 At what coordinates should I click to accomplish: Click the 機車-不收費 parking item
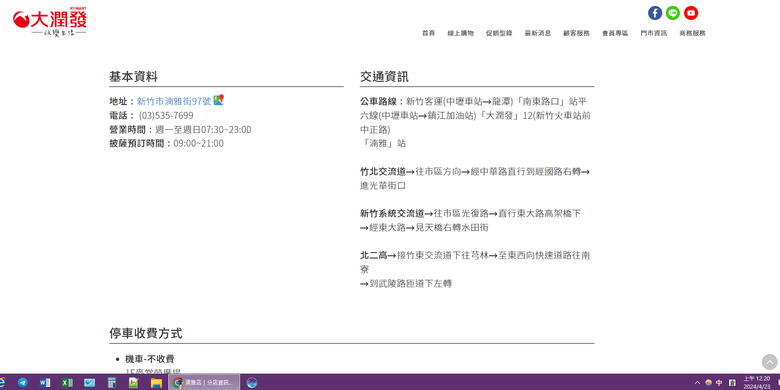click(150, 359)
